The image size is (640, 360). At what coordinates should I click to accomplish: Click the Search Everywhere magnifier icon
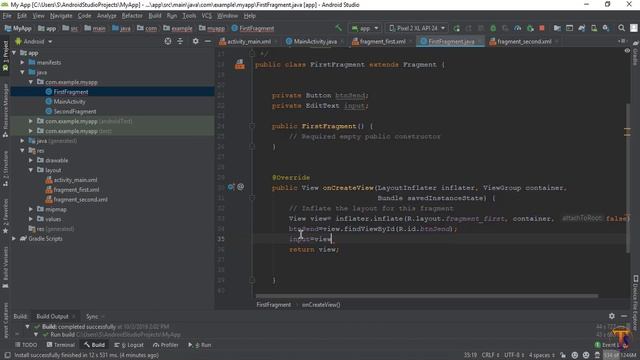(x=621, y=28)
